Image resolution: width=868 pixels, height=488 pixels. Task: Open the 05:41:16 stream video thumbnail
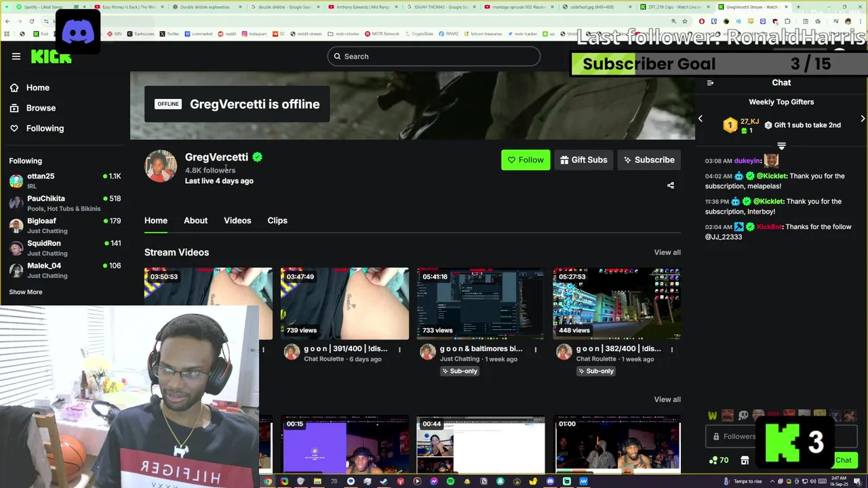coord(480,304)
